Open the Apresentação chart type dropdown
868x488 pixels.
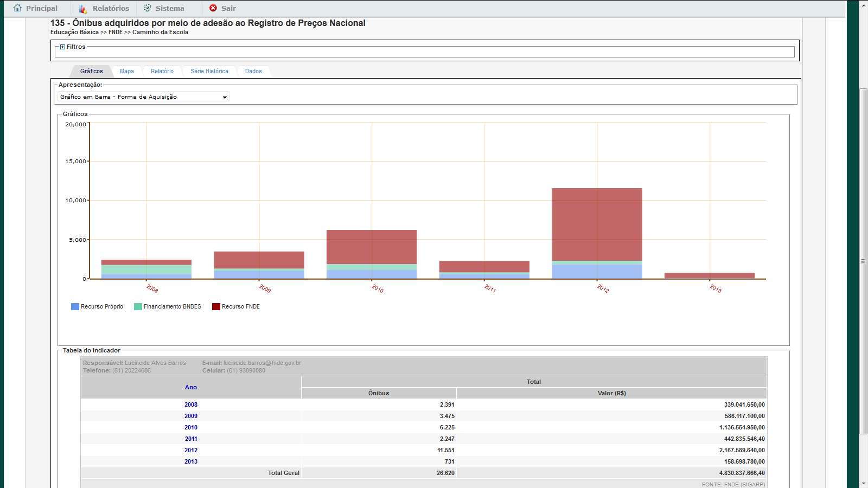143,97
